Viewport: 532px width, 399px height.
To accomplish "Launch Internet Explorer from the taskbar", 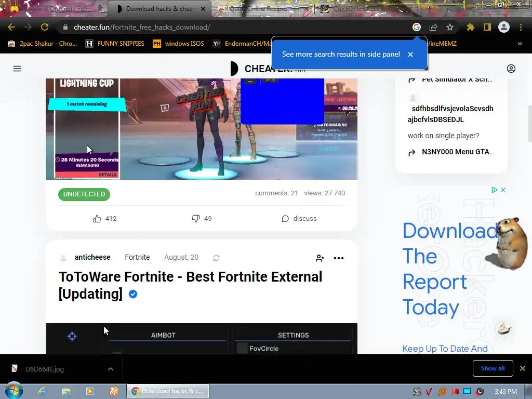I will [42, 391].
